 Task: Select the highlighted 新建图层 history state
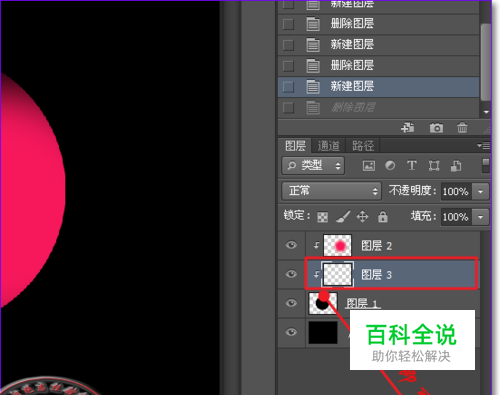(378, 87)
